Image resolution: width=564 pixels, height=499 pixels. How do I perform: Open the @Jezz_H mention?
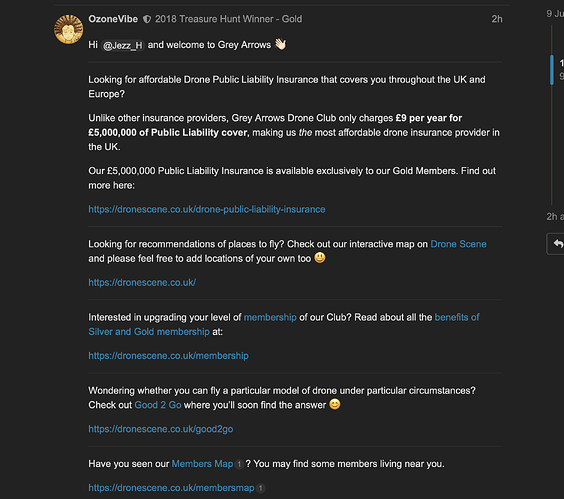(123, 45)
